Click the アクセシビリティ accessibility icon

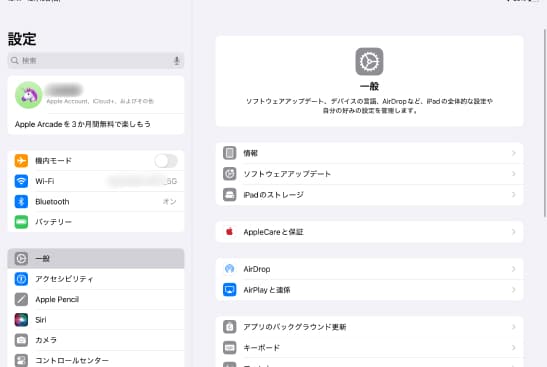(21, 279)
